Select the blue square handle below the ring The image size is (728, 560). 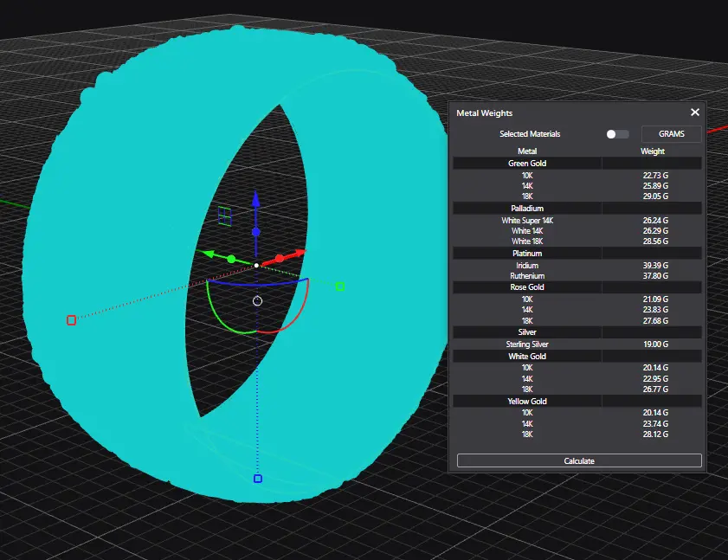coord(257,479)
